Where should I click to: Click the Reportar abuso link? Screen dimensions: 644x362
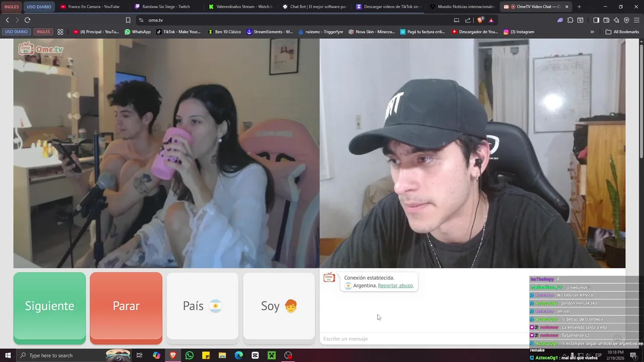pyautogui.click(x=395, y=286)
